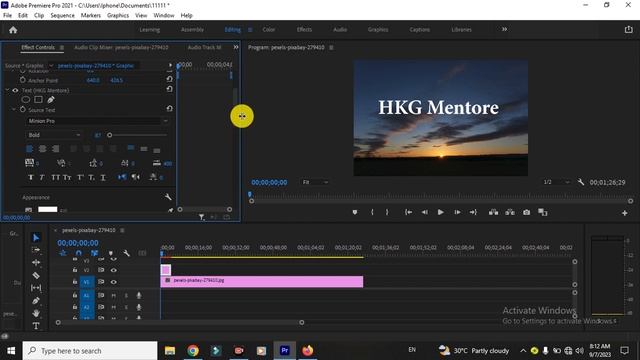Open the 1/2 playback resolution dropdown

click(556, 182)
